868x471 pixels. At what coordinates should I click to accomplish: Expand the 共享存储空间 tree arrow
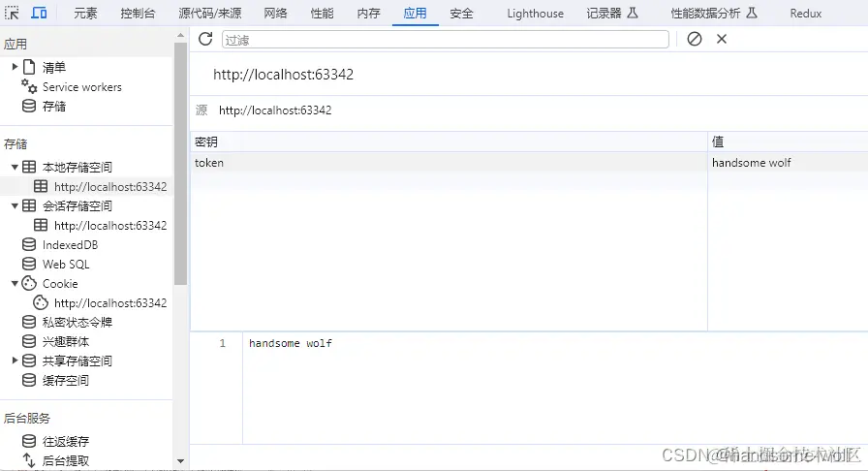(x=15, y=361)
